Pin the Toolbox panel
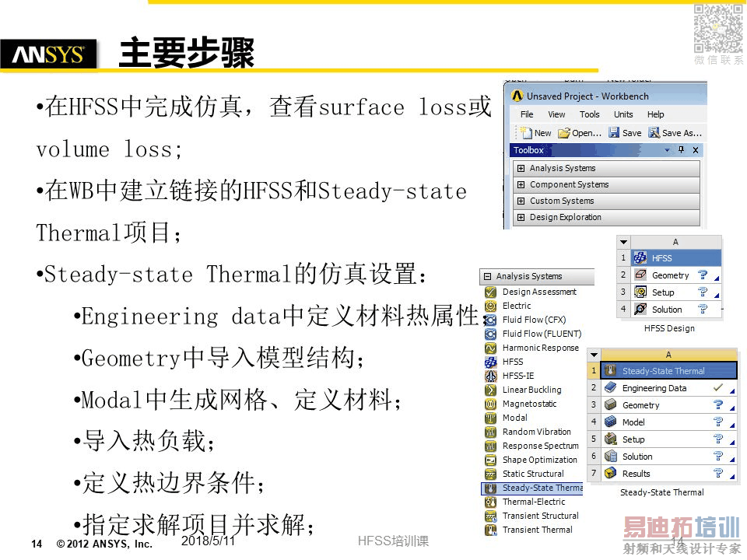 coord(682,150)
